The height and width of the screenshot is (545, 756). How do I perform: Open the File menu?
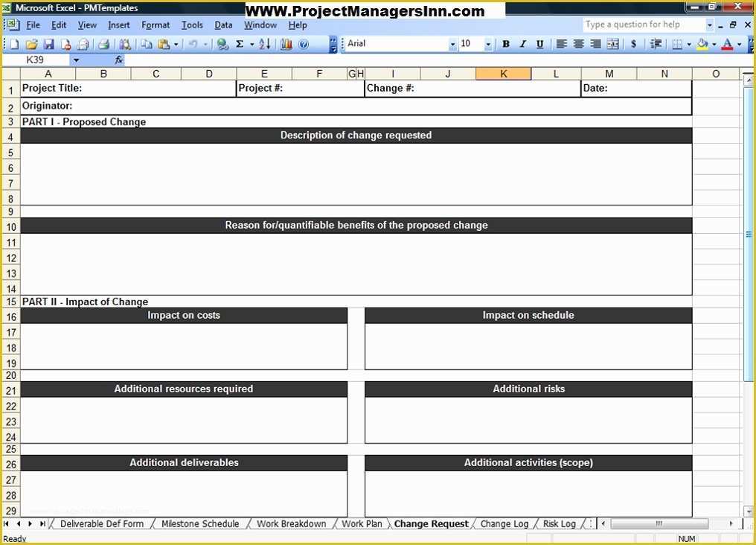pos(33,25)
